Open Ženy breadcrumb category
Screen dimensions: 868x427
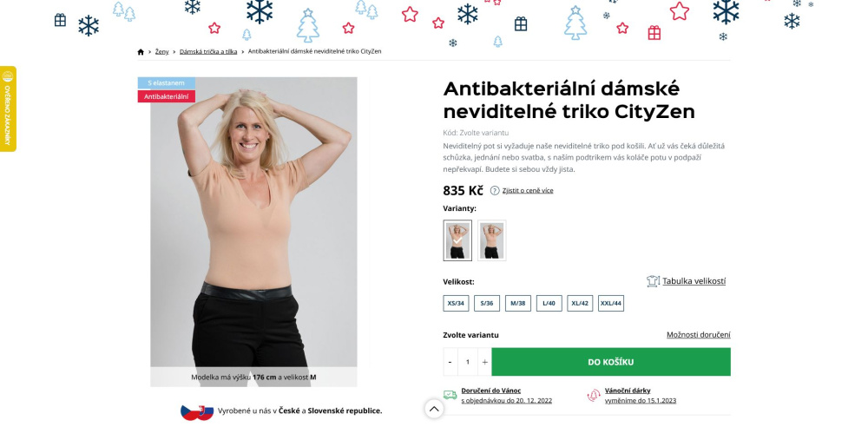click(161, 51)
